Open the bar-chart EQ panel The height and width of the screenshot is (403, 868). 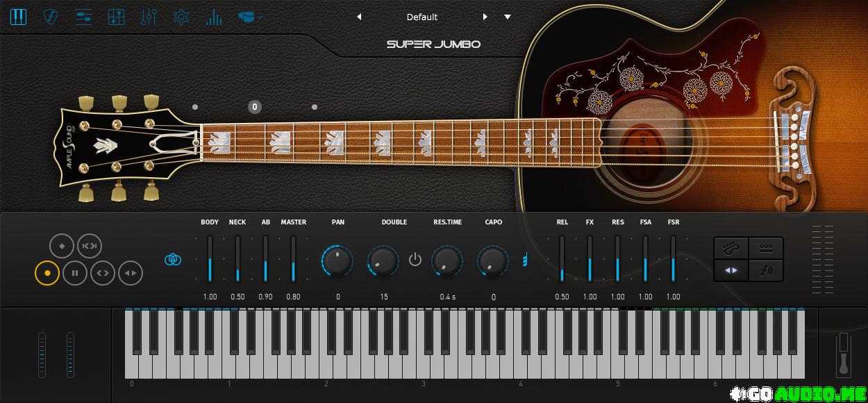tap(214, 17)
